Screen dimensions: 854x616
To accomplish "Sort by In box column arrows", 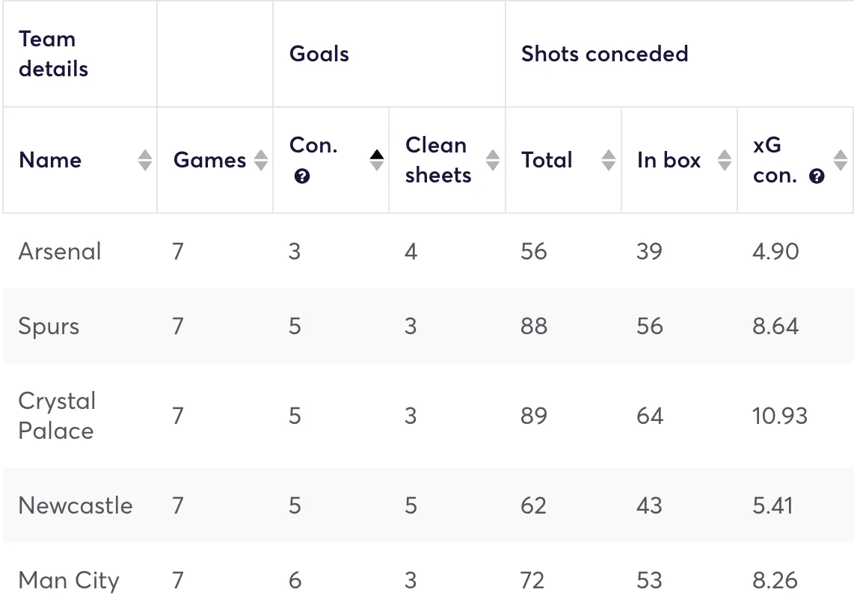I will [724, 160].
